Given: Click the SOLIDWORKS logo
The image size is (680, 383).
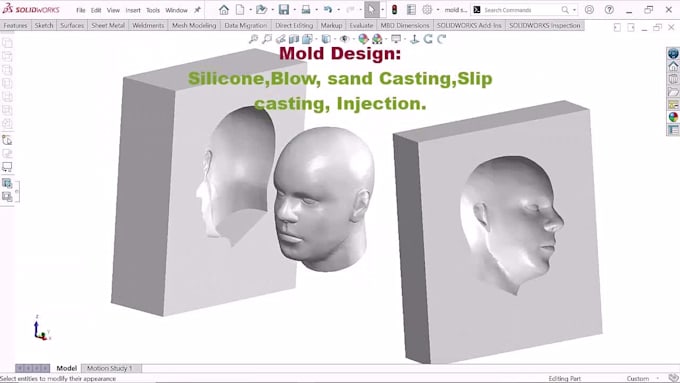Looking at the screenshot, I should [x=31, y=9].
